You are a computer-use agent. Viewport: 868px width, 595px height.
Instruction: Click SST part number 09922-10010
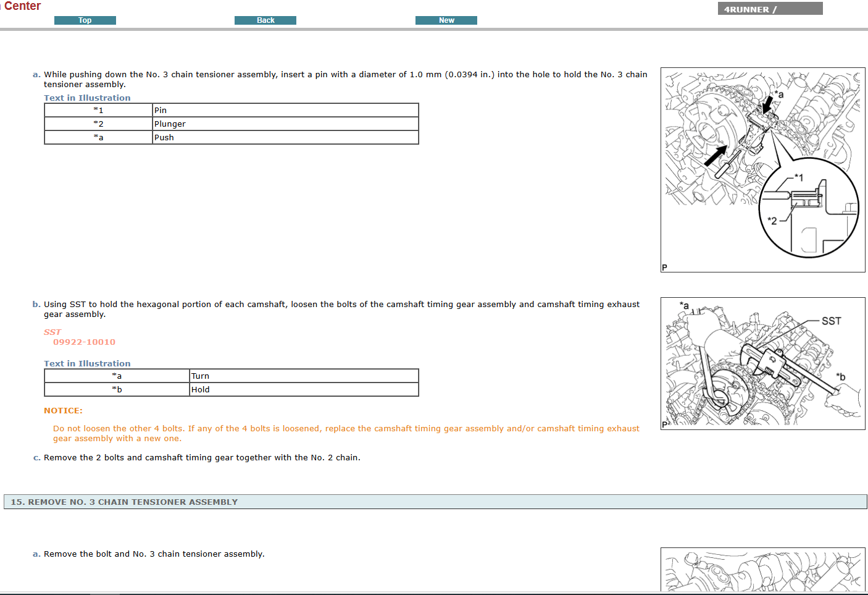(84, 342)
